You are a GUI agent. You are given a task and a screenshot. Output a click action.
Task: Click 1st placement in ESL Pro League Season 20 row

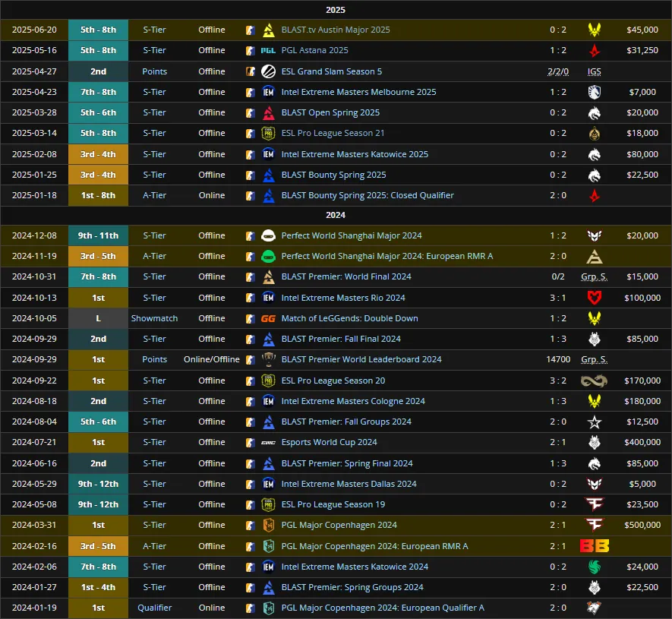pyautogui.click(x=98, y=381)
